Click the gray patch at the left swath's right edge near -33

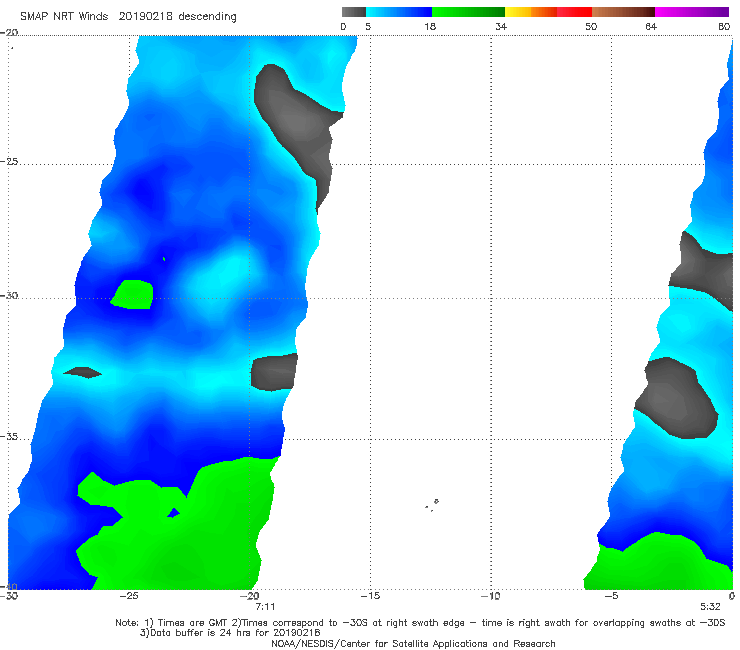274,372
